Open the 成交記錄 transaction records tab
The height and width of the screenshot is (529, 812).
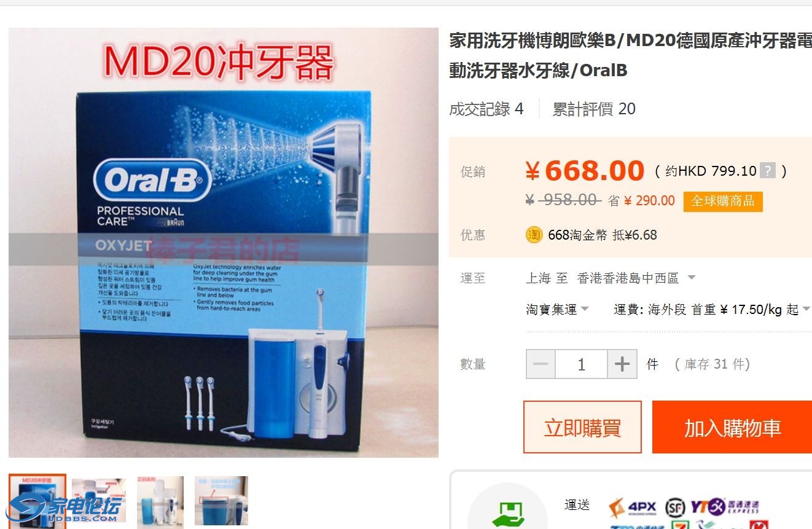pyautogui.click(x=486, y=109)
